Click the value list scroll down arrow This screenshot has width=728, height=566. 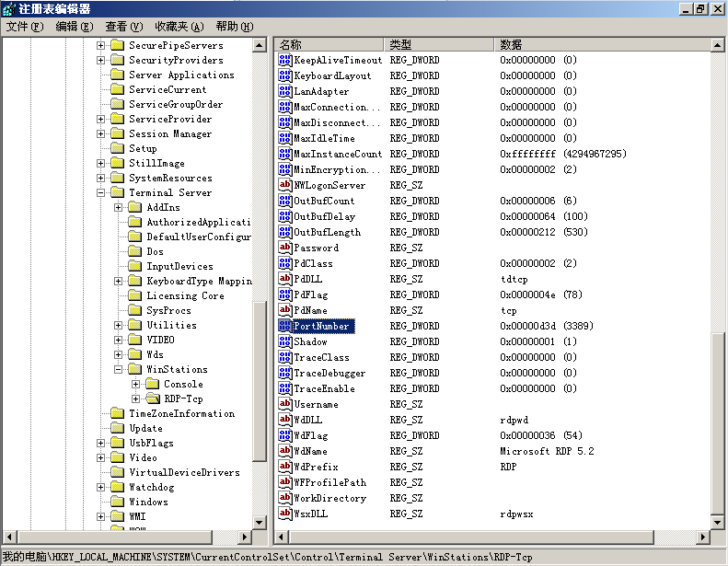(717, 523)
